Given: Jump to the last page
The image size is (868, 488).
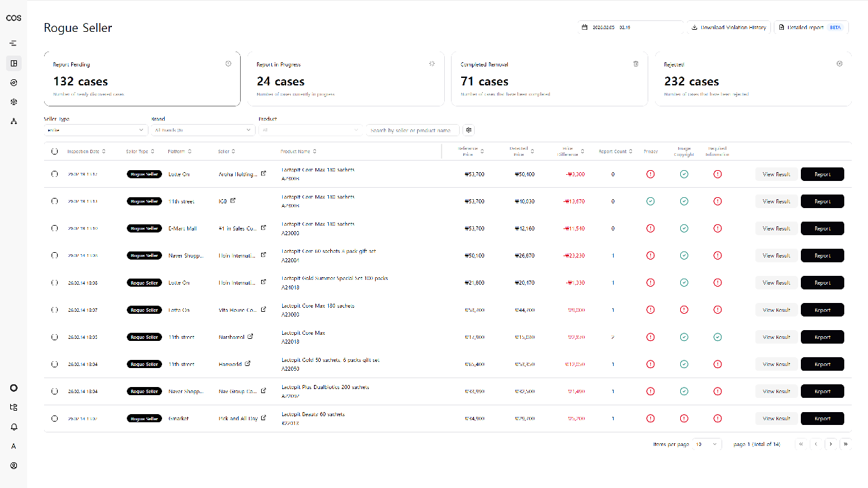Looking at the screenshot, I should (x=846, y=444).
